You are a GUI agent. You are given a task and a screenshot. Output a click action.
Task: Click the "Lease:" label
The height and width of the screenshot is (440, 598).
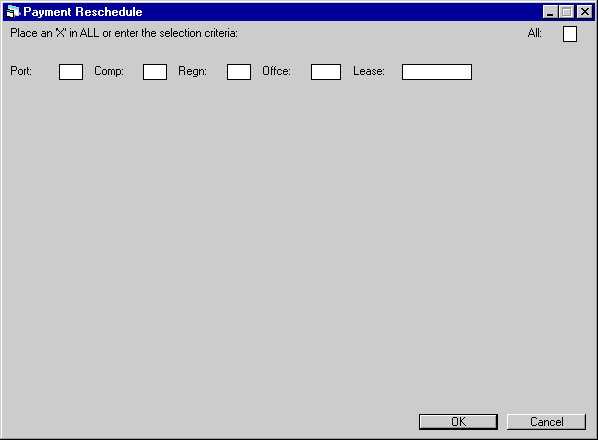pos(369,71)
